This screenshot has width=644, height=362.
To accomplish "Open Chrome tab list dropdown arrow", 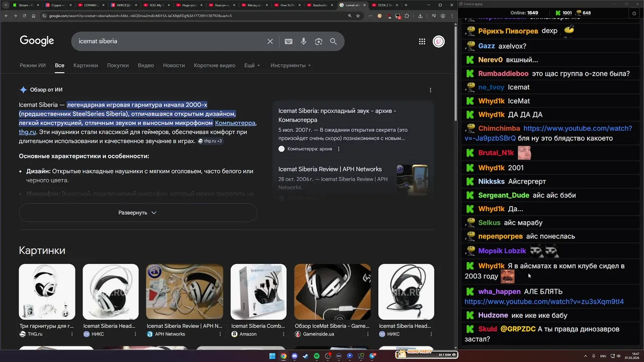I will pyautogui.click(x=6, y=5).
